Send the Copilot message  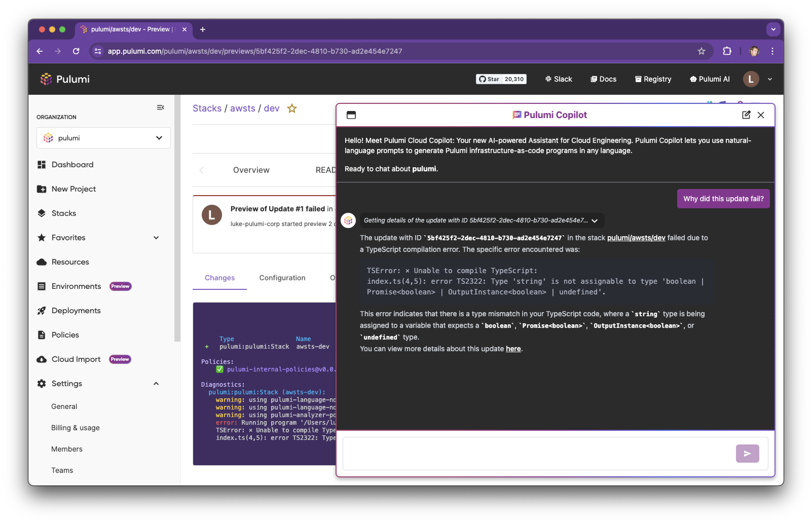pyautogui.click(x=747, y=454)
